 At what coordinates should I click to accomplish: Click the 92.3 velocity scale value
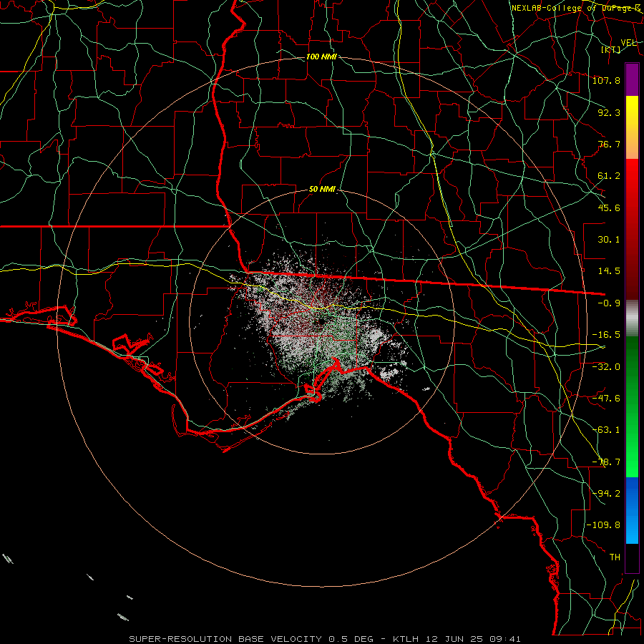(609, 112)
